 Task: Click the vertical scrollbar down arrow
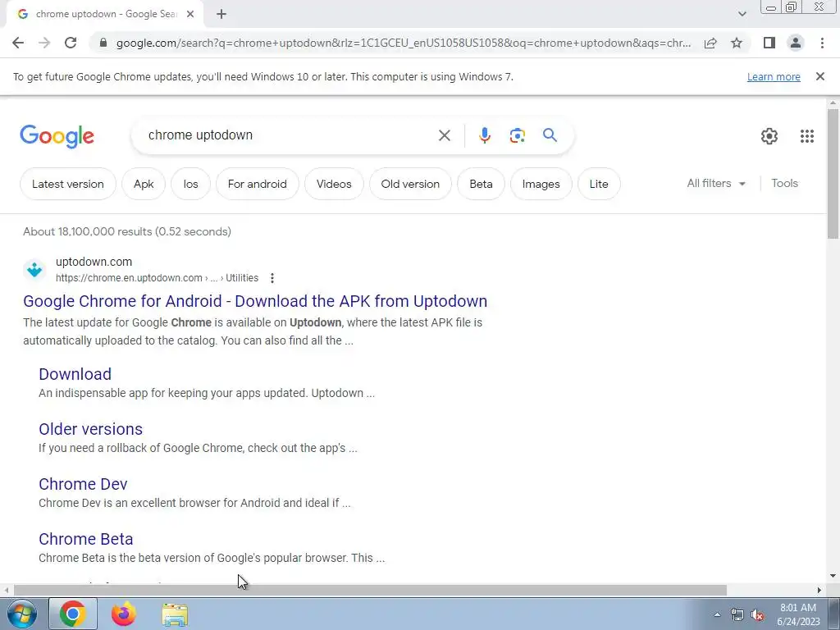click(x=833, y=576)
